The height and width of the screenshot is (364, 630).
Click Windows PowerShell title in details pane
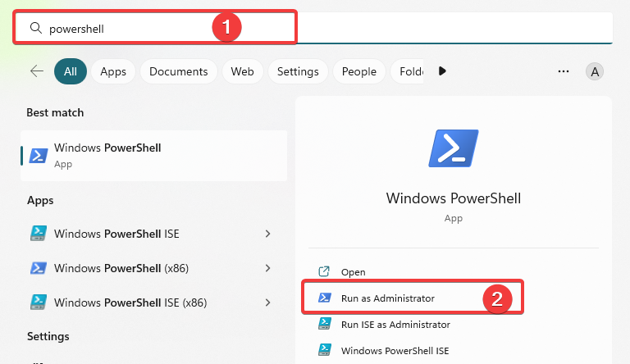coord(454,198)
